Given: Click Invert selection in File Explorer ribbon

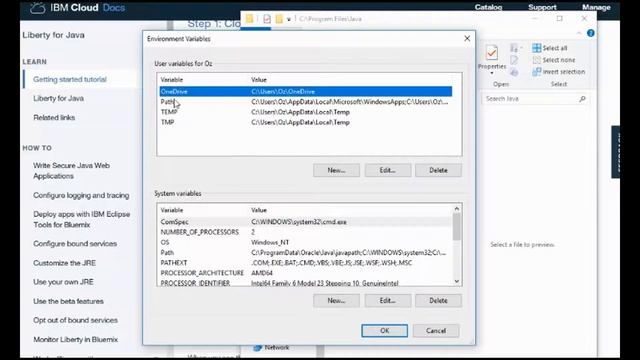Looking at the screenshot, I should click(x=559, y=72).
